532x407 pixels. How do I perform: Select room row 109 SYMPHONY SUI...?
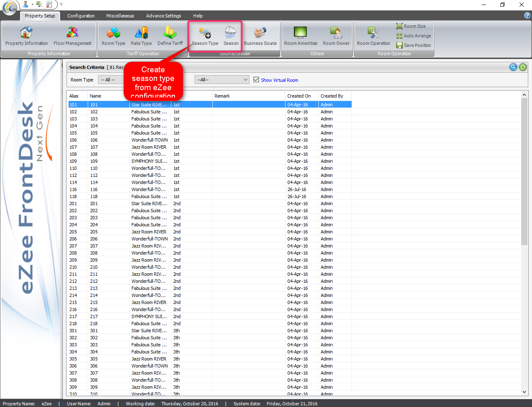(x=210, y=161)
